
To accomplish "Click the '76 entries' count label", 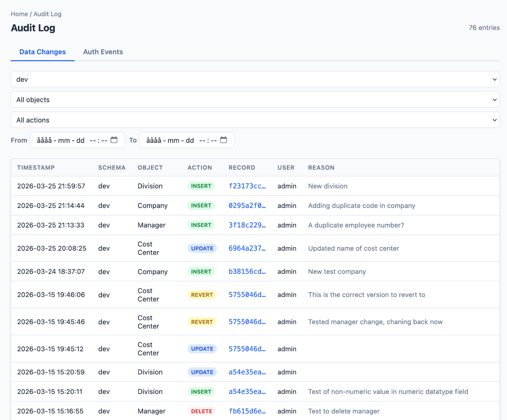I will click(484, 27).
